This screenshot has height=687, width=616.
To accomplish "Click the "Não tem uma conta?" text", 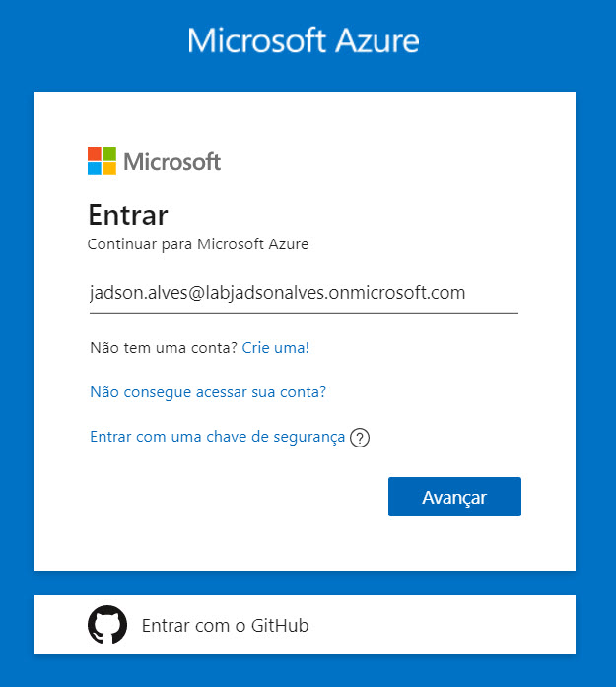I will pyautogui.click(x=163, y=347).
